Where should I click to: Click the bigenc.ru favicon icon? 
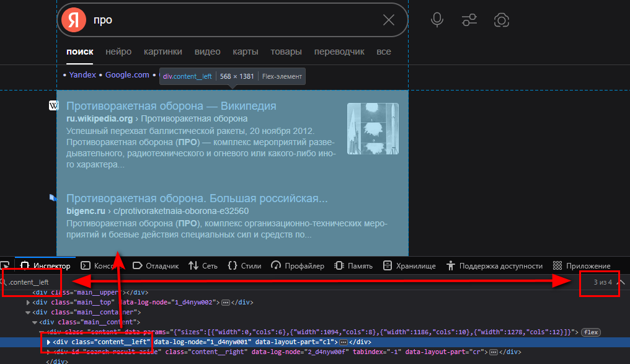53,198
